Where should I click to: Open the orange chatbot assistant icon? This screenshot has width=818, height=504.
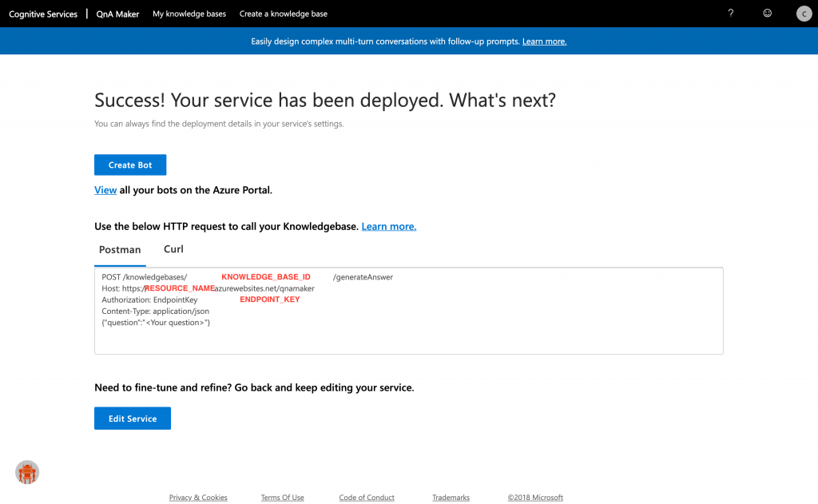(27, 472)
